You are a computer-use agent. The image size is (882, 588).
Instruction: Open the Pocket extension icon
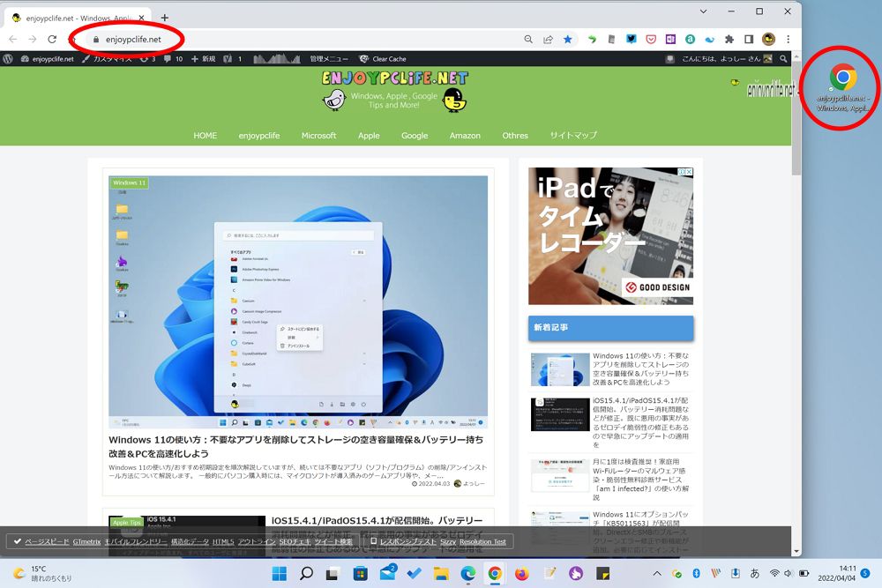click(x=651, y=39)
